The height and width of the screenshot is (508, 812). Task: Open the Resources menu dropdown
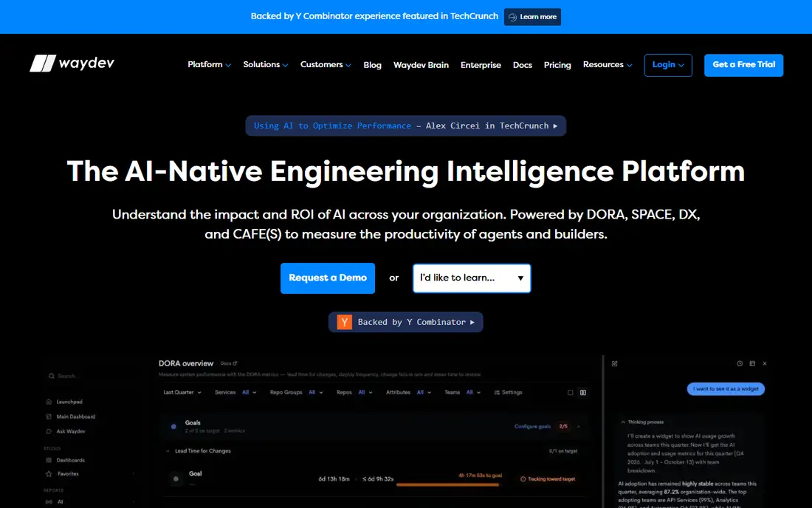(x=608, y=65)
